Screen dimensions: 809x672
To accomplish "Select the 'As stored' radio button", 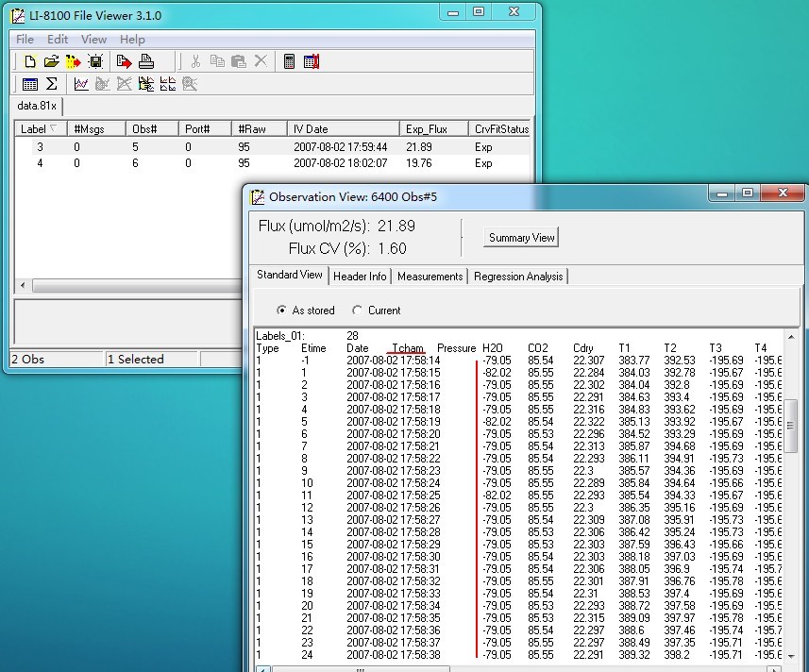I will click(x=282, y=310).
